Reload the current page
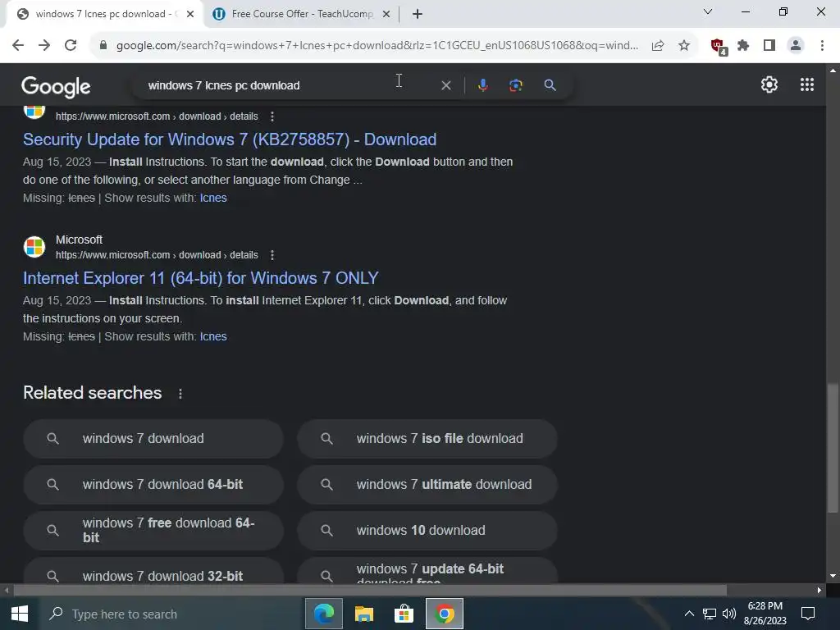Image resolution: width=840 pixels, height=630 pixels. click(x=71, y=46)
